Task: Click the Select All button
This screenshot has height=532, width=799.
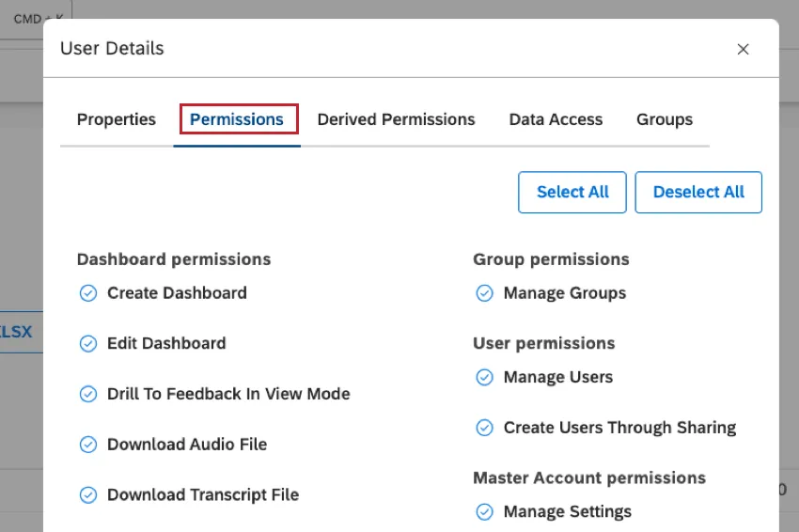Action: pyautogui.click(x=572, y=192)
